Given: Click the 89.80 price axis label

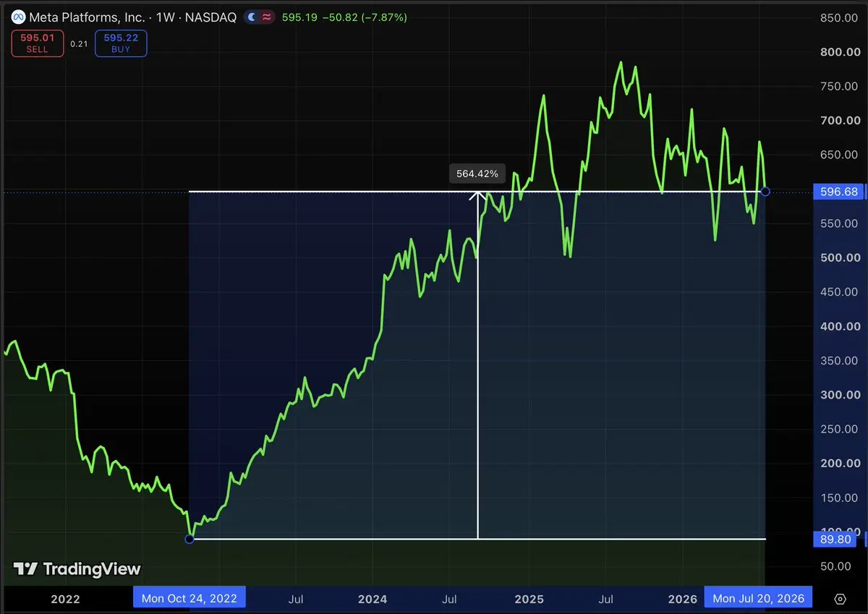Looking at the screenshot, I should pos(837,539).
